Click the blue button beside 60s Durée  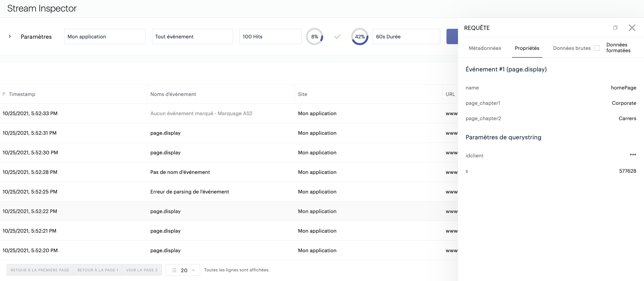pos(452,37)
